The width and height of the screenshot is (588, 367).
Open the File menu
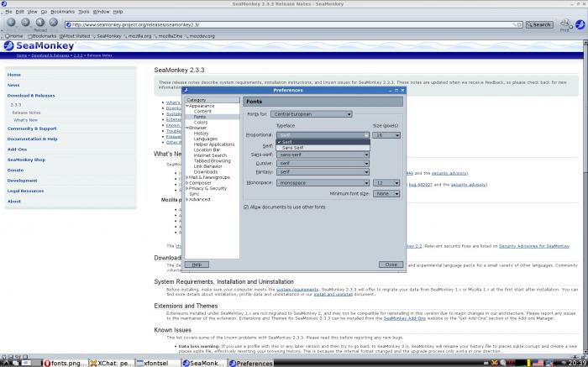(8, 12)
